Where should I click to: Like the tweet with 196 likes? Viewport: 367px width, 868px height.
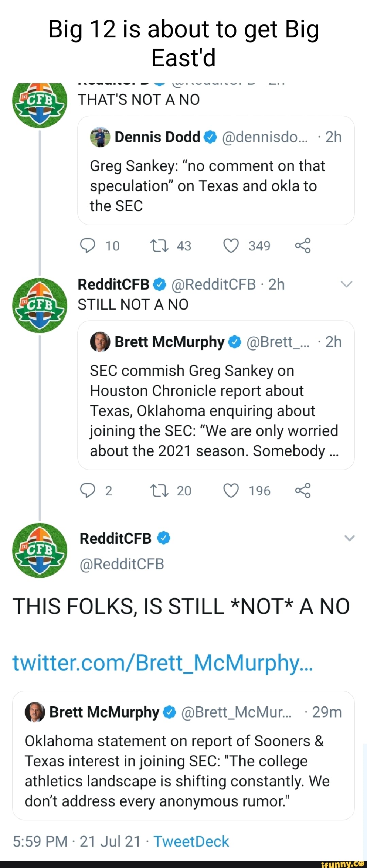click(x=231, y=491)
